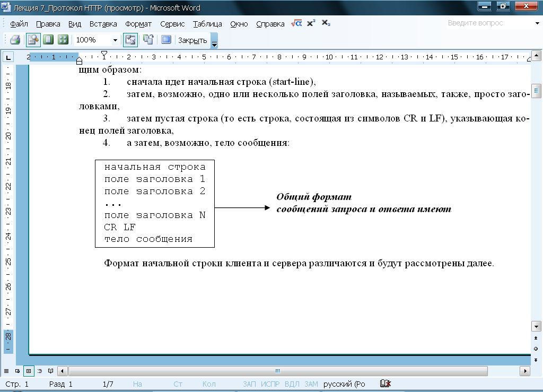The height and width of the screenshot is (392, 543).
Task: Open Multiple Pages layout icon
Action: coord(63,40)
